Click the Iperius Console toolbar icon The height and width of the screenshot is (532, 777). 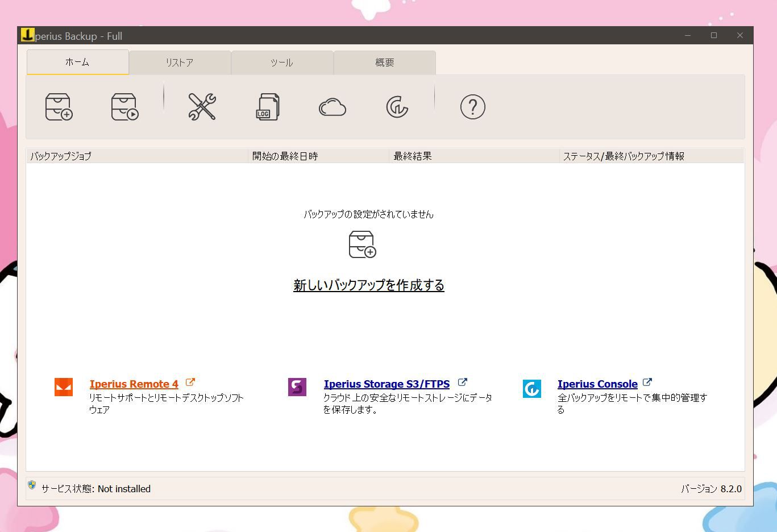(x=397, y=107)
